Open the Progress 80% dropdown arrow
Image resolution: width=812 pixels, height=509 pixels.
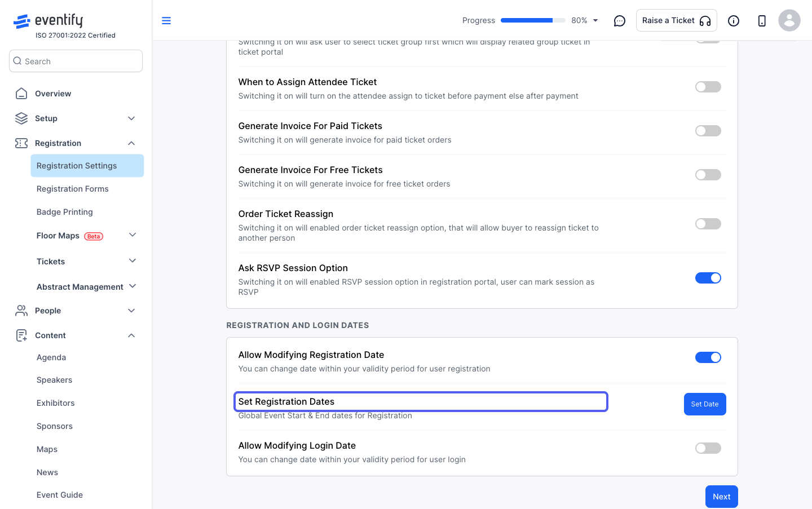(595, 21)
